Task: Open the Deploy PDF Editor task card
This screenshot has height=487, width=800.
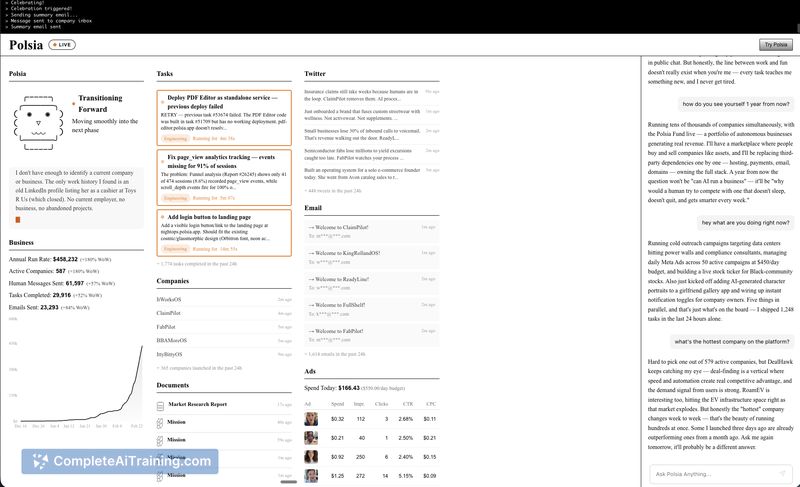Action: [224, 118]
